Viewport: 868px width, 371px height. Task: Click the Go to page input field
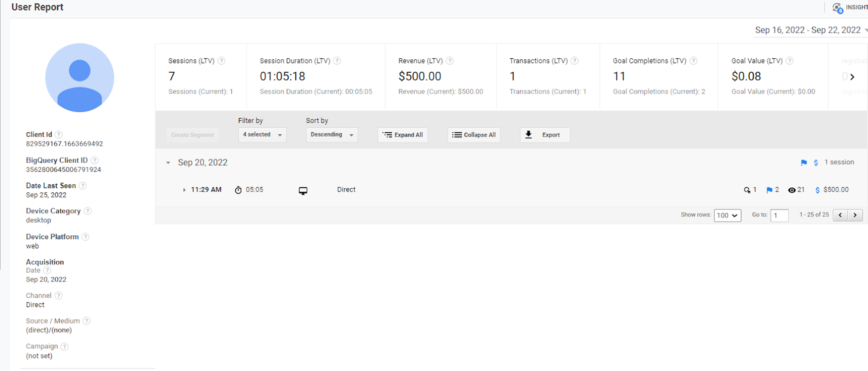[779, 215]
